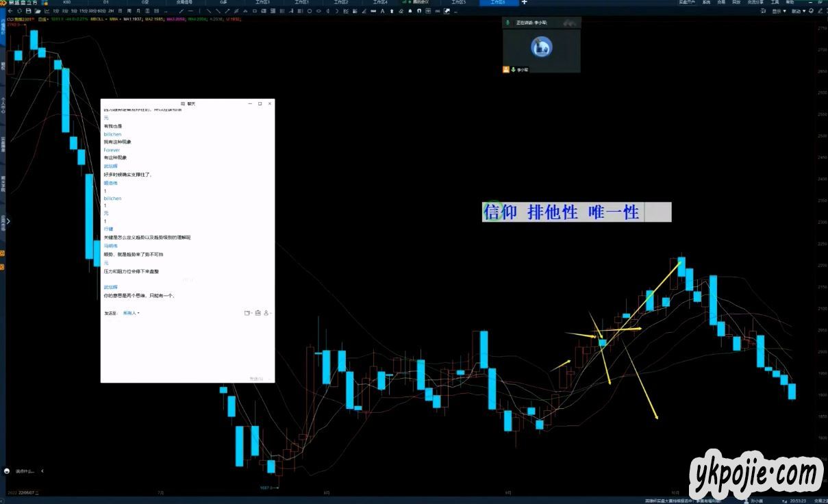Switch to the 工作区5 tab
This screenshot has height=504, width=828.
coord(458,3)
